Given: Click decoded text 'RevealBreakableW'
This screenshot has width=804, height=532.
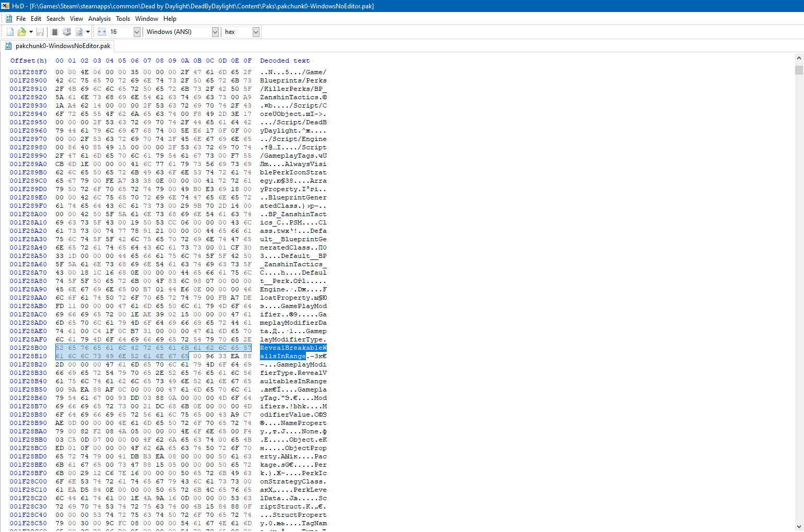Looking at the screenshot, I should point(293,348).
